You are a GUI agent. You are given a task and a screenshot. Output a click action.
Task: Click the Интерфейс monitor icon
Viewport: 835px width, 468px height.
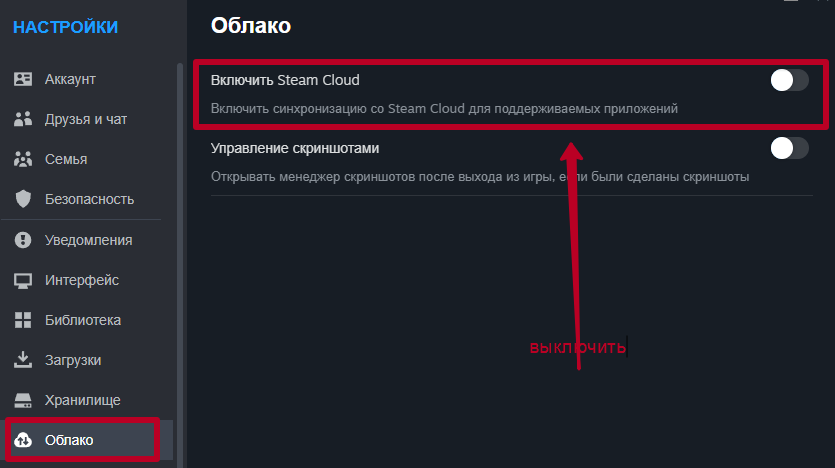pos(24,280)
